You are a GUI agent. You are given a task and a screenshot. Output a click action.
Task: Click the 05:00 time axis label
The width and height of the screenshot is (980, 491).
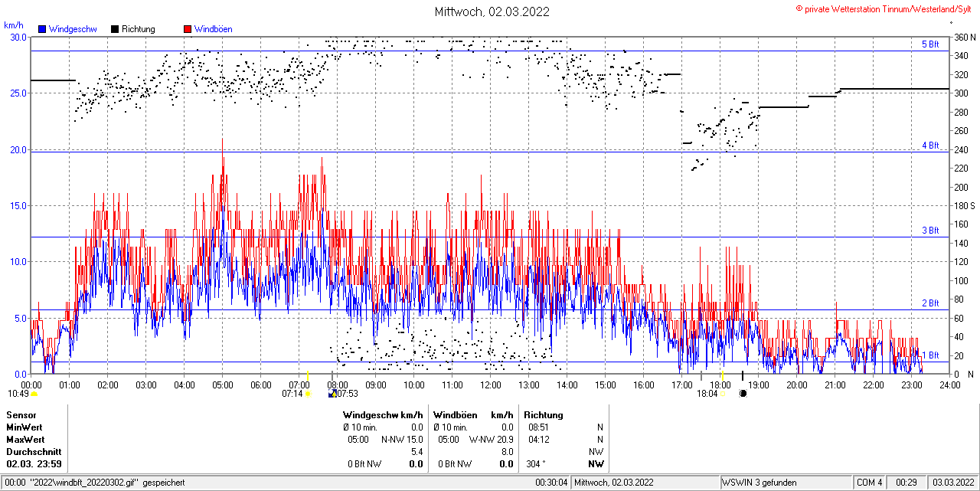(x=223, y=385)
